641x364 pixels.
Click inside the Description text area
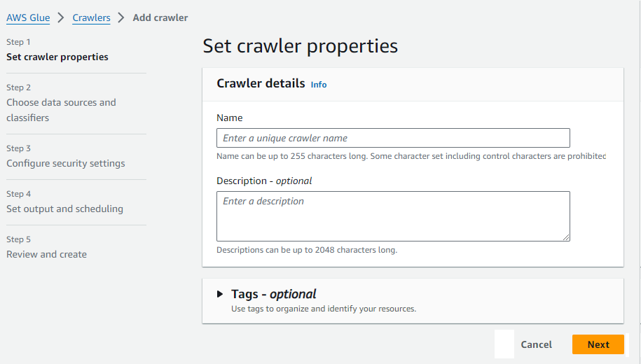click(393, 216)
